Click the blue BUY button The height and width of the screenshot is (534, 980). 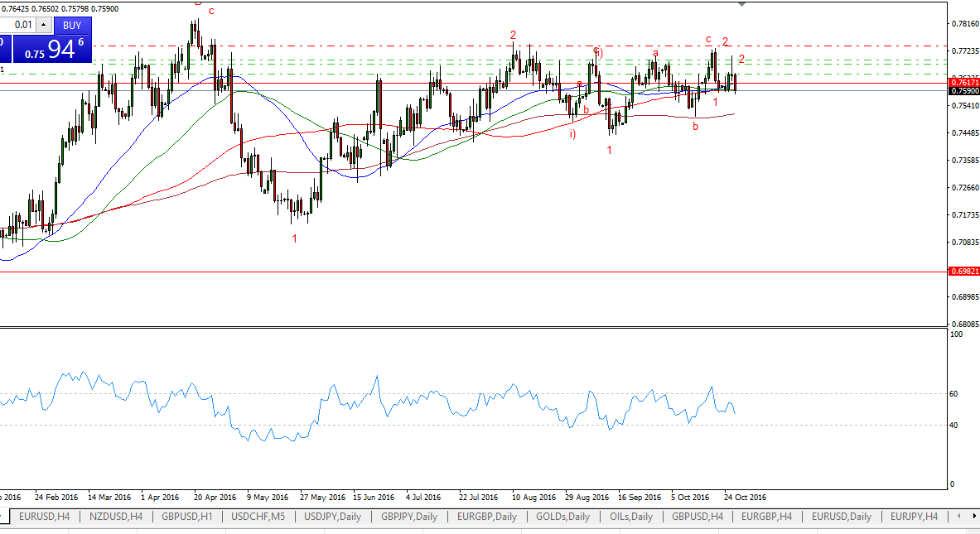click(72, 25)
